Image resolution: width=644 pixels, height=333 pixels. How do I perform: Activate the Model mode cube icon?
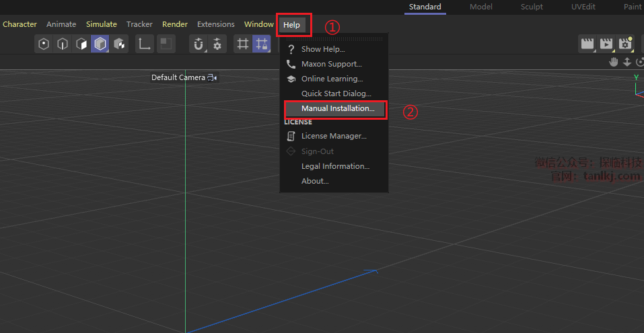point(100,44)
